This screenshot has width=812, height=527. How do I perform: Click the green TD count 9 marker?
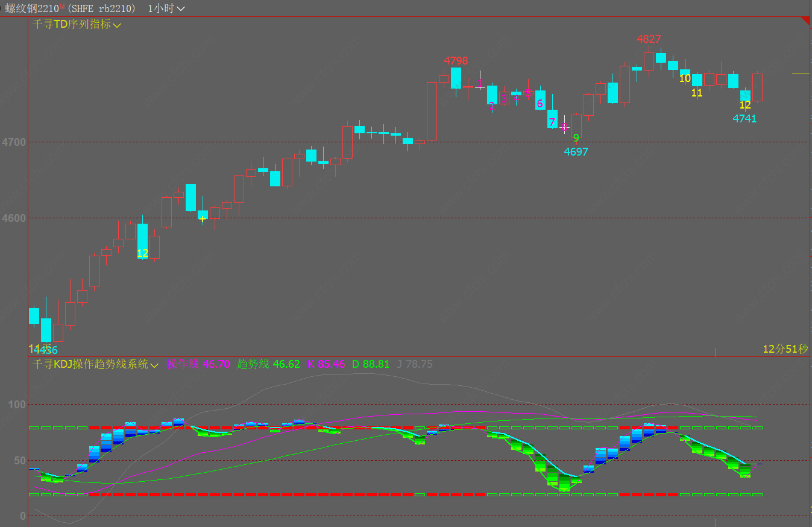pos(576,137)
